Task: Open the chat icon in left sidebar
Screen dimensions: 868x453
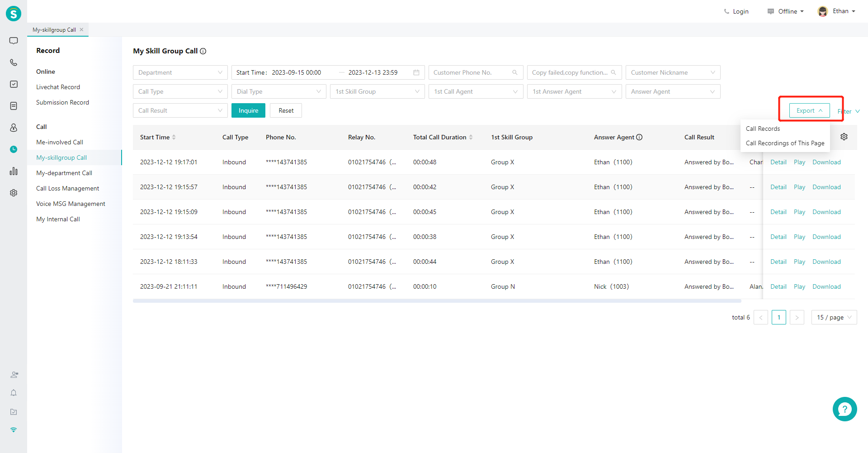Action: pyautogui.click(x=14, y=41)
